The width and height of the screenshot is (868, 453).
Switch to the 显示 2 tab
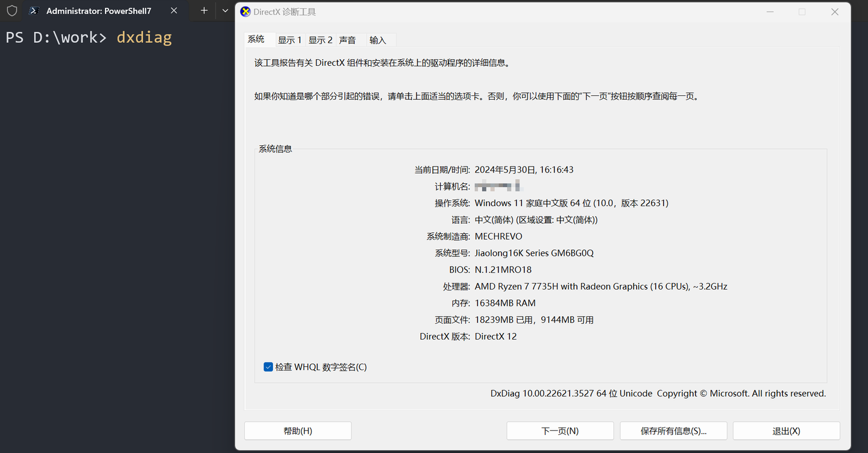pyautogui.click(x=321, y=40)
